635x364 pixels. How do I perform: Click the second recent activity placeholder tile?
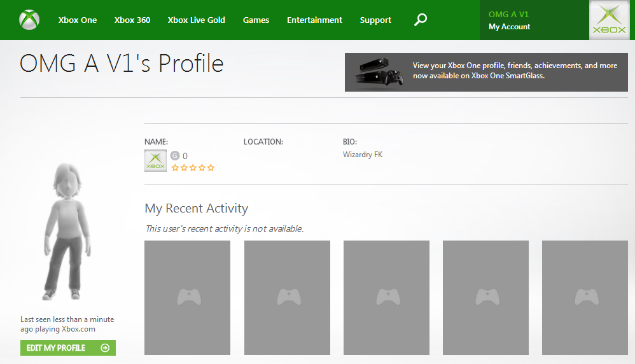coord(287,298)
